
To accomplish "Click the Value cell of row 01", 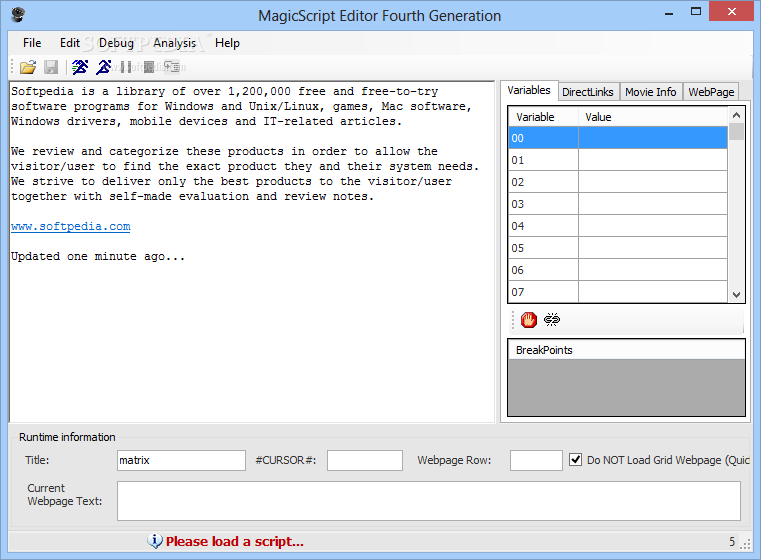I will pyautogui.click(x=653, y=160).
